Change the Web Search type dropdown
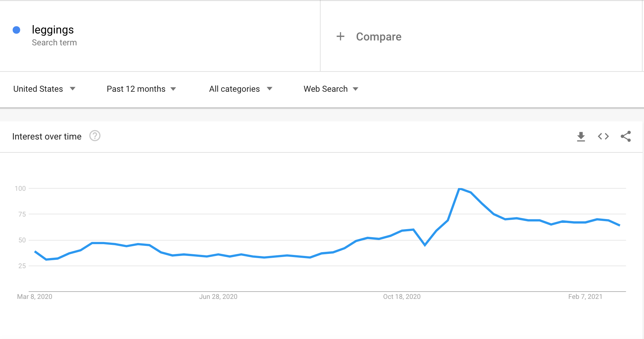The image size is (644, 339). click(331, 89)
